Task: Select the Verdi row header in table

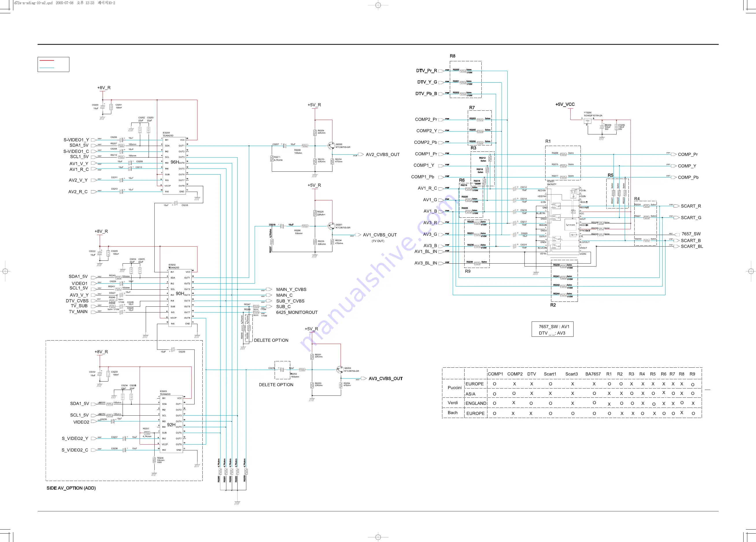Action: [453, 403]
